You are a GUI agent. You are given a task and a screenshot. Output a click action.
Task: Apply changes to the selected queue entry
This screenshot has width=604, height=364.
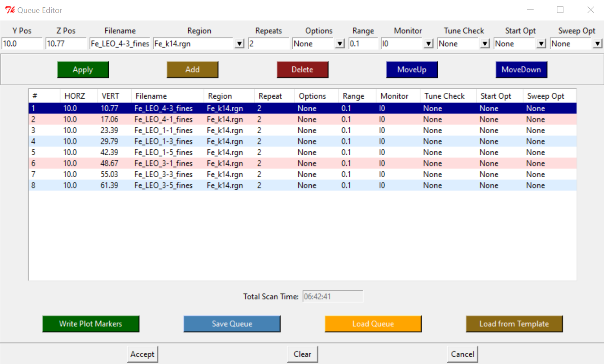coord(82,69)
